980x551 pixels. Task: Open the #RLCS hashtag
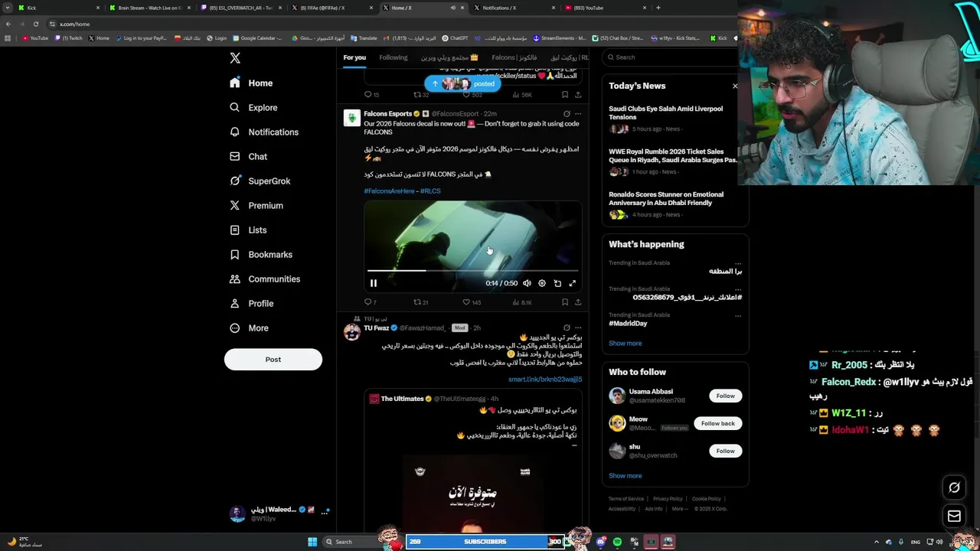[430, 191]
